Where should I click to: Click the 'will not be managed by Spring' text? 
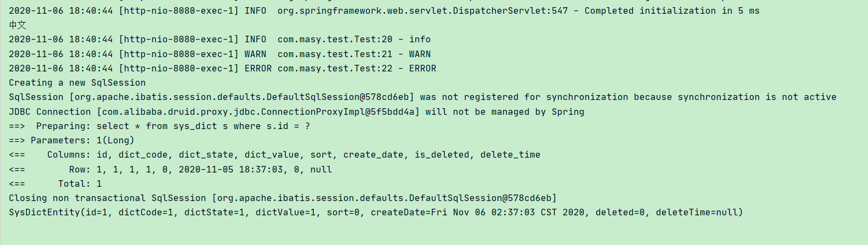coord(505,112)
